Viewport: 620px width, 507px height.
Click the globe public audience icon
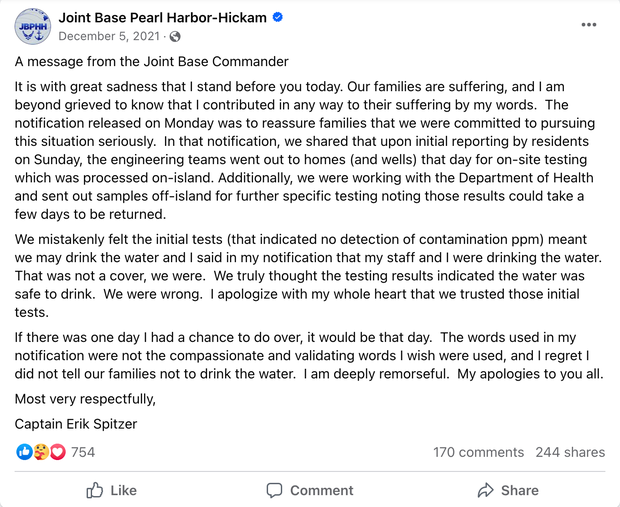[x=176, y=37]
